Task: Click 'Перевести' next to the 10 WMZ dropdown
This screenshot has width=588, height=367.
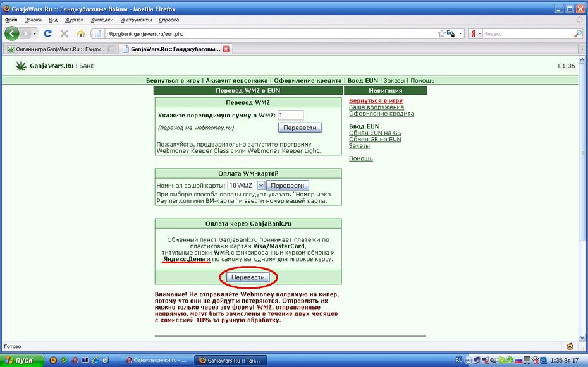Action: click(x=288, y=185)
